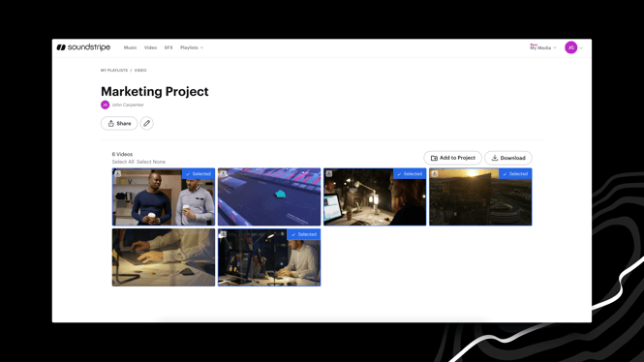
Task: Click the Download button
Action: pyautogui.click(x=508, y=158)
